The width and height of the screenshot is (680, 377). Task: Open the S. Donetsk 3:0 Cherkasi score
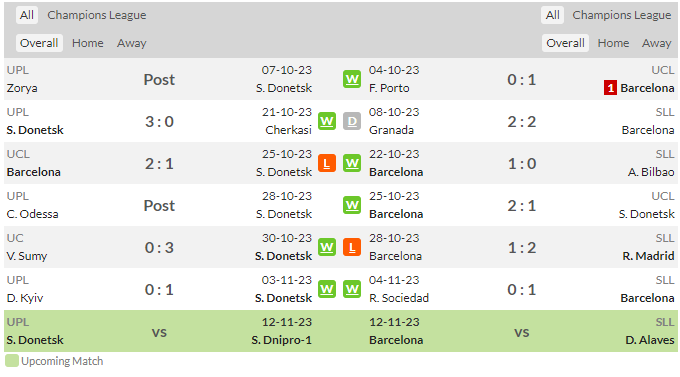(x=159, y=121)
